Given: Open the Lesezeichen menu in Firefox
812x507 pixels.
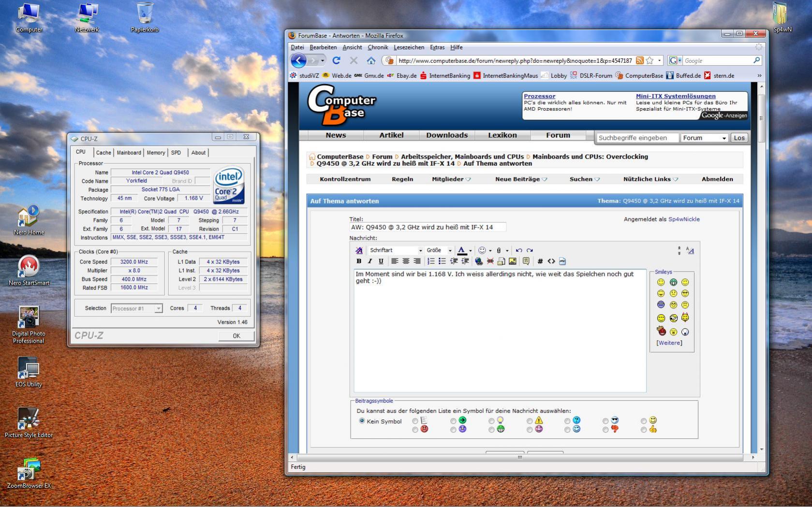Looking at the screenshot, I should click(x=409, y=47).
